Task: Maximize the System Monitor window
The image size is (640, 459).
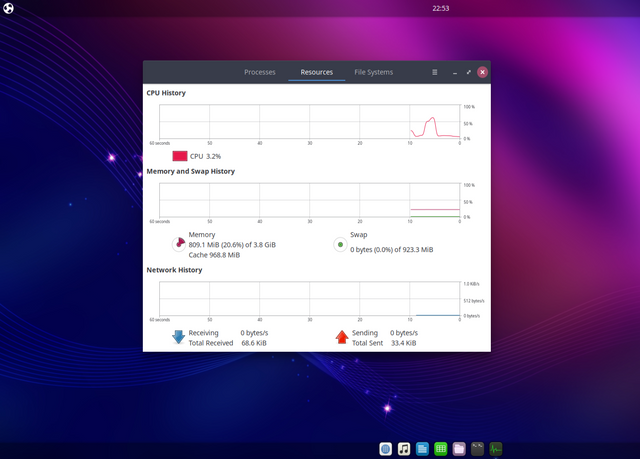Action: click(x=469, y=72)
